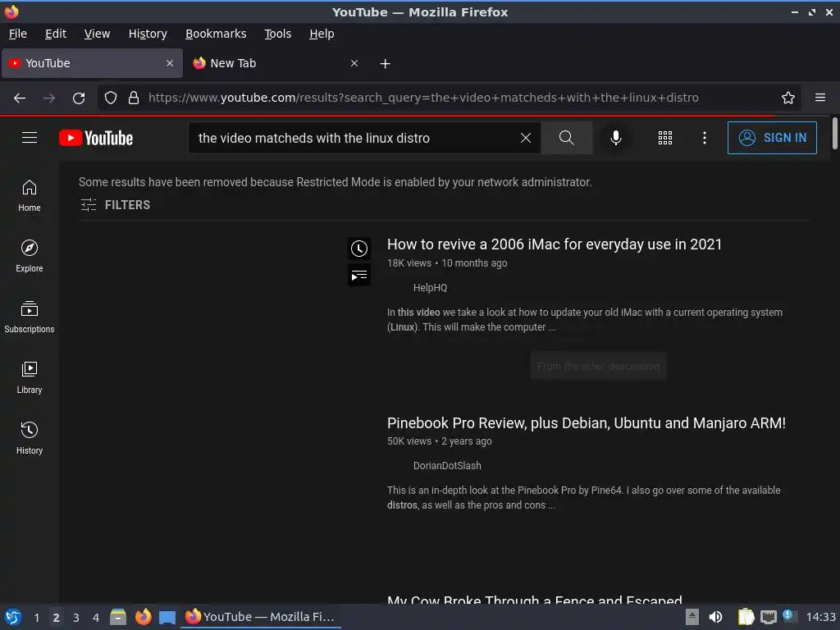Image resolution: width=840 pixels, height=630 pixels.
Task: Open Pinebook Pro Review video
Action: click(x=586, y=423)
